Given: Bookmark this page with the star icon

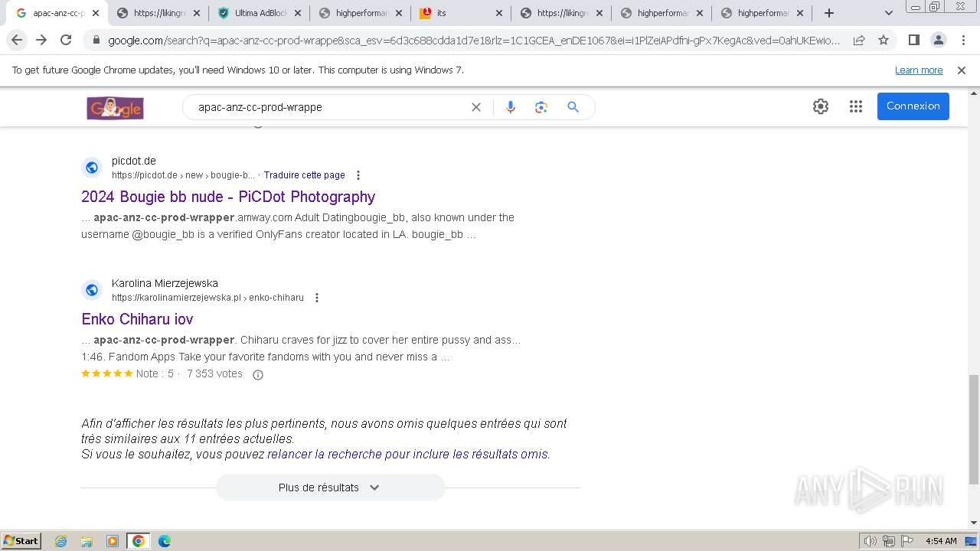Looking at the screenshot, I should 884,40.
